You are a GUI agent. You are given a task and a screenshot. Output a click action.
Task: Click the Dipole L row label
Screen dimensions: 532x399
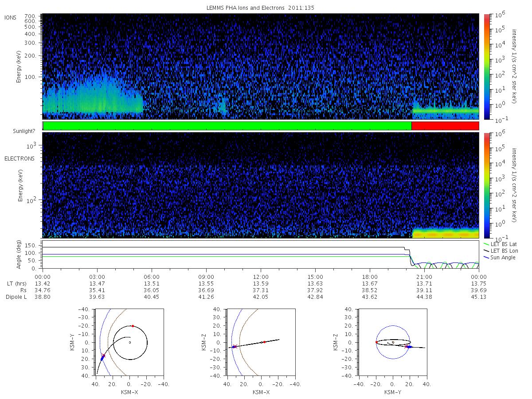click(x=16, y=297)
